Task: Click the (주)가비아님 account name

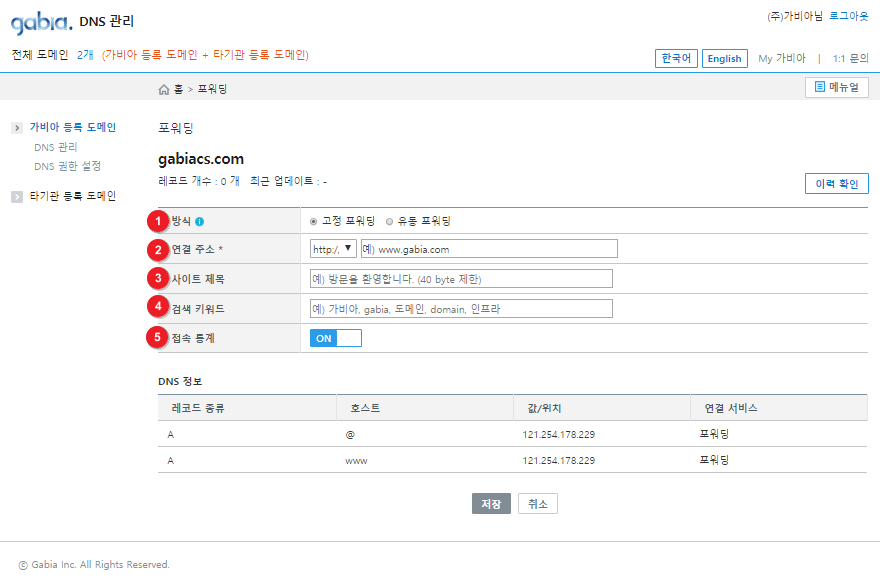Action: coord(795,16)
